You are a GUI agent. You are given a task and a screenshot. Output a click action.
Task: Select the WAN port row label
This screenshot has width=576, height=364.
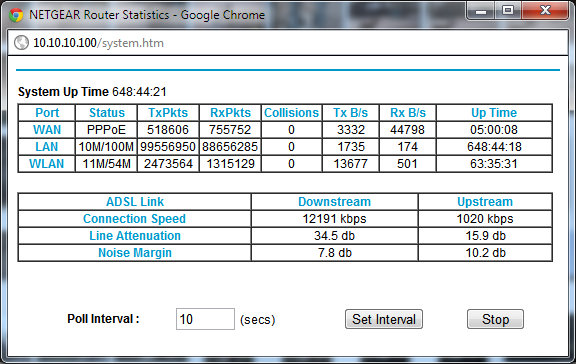point(47,130)
